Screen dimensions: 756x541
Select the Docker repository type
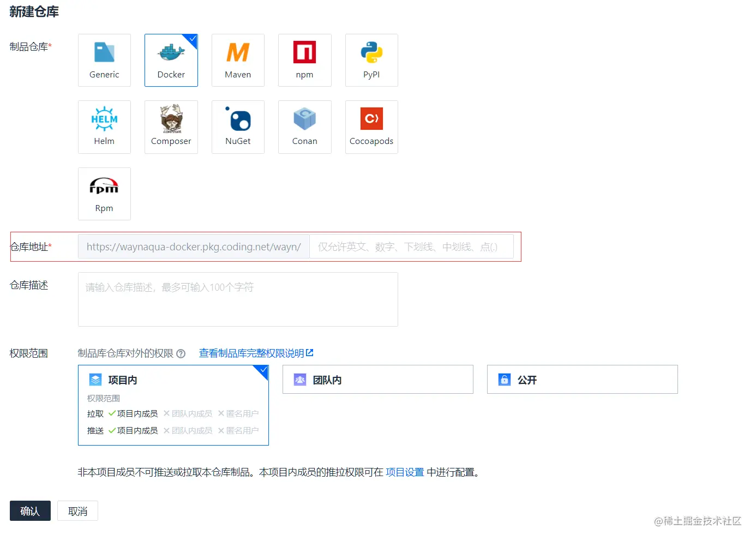click(x=171, y=60)
